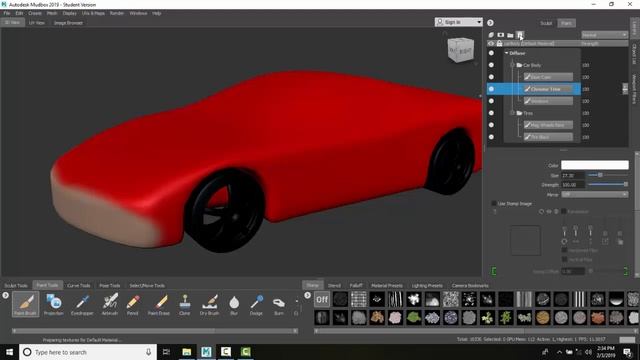
Task: Adjust the Size slider
Action: (x=607, y=175)
